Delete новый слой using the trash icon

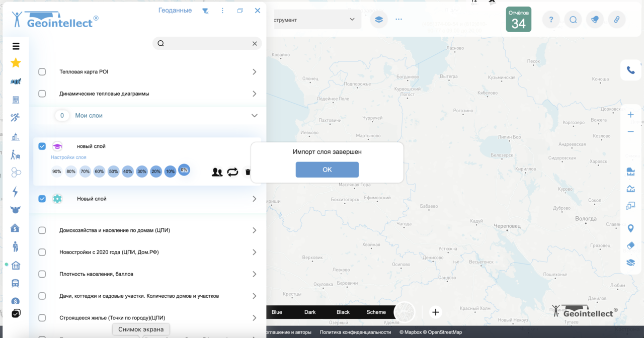(x=248, y=172)
